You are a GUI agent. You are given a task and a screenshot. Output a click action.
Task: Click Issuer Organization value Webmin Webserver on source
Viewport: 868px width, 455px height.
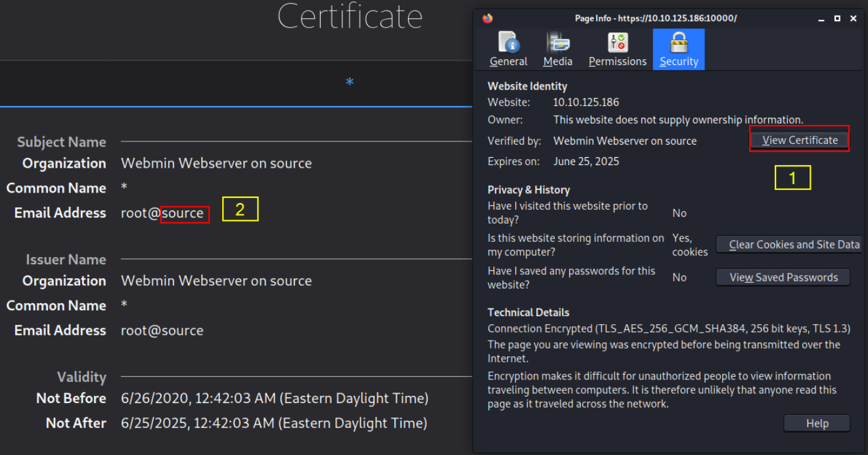(216, 281)
